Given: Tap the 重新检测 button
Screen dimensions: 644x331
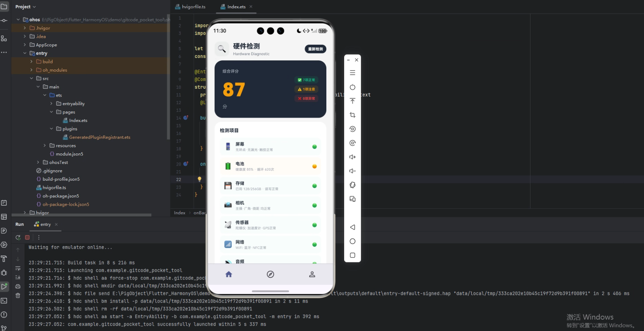Looking at the screenshot, I should click(315, 49).
